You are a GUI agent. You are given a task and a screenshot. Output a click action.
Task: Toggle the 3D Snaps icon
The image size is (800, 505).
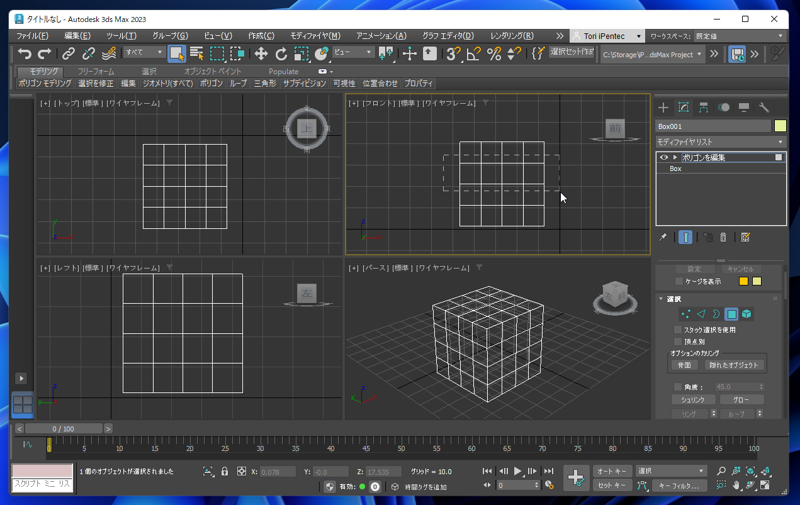[x=453, y=54]
